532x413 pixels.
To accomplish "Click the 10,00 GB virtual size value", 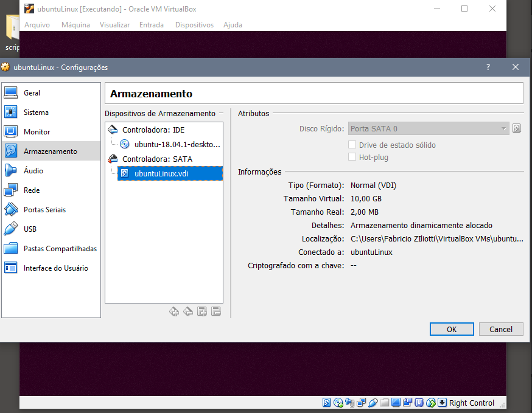I will [366, 199].
